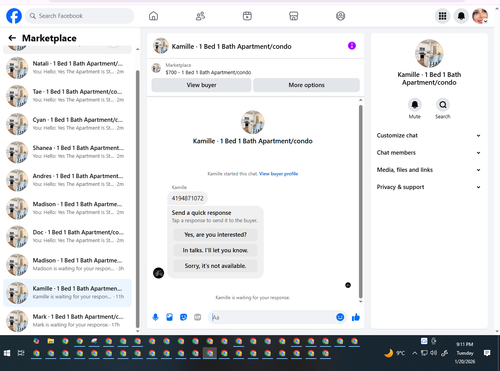Image resolution: width=500 pixels, height=371 pixels.
Task: Go back from Marketplace with arrow
Action: [x=12, y=38]
